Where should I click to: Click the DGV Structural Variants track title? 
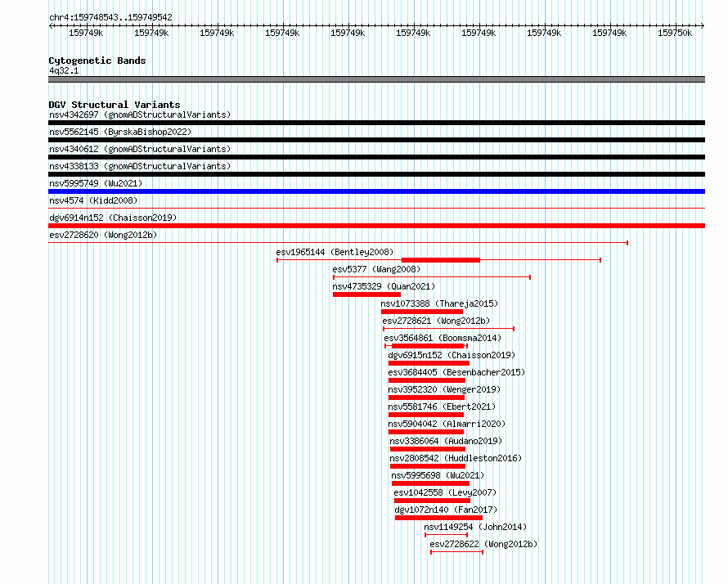pos(115,105)
